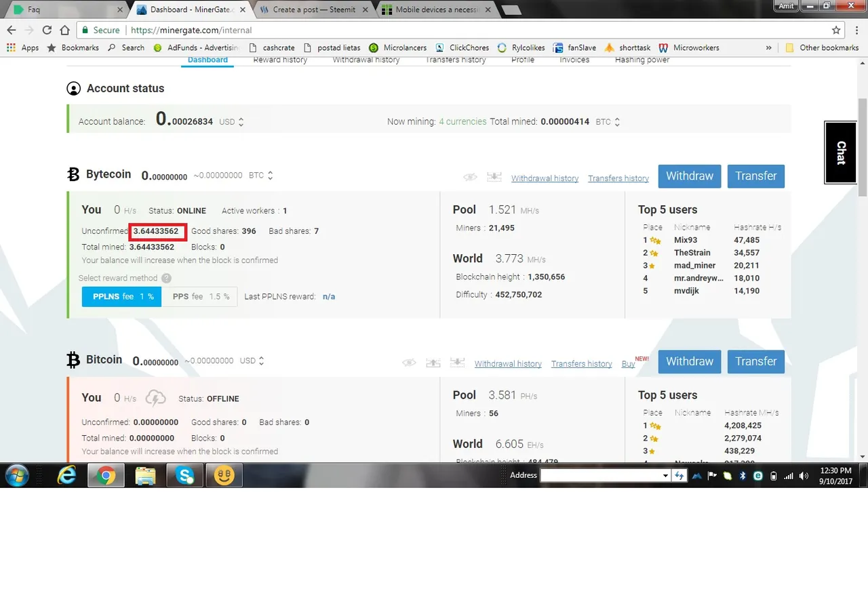Open the Withdrawal history tab in navigation
868x610 pixels.
(366, 60)
